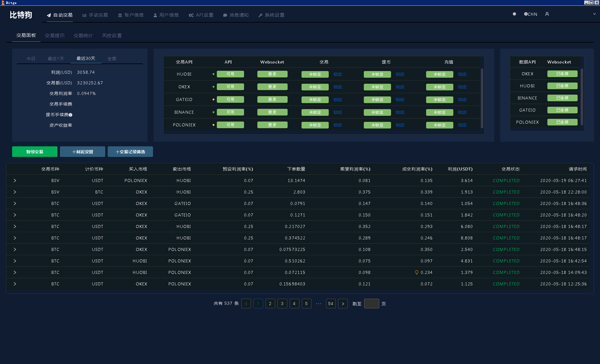600x364 pixels.
Task: Click the 数据API panel vertical scrollbar
Action: click(x=582, y=97)
